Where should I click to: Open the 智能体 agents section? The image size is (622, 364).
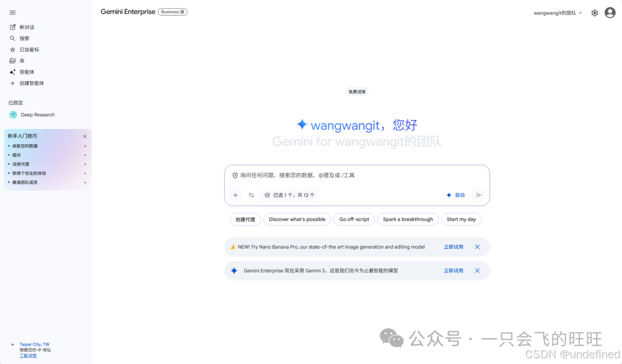(x=22, y=72)
